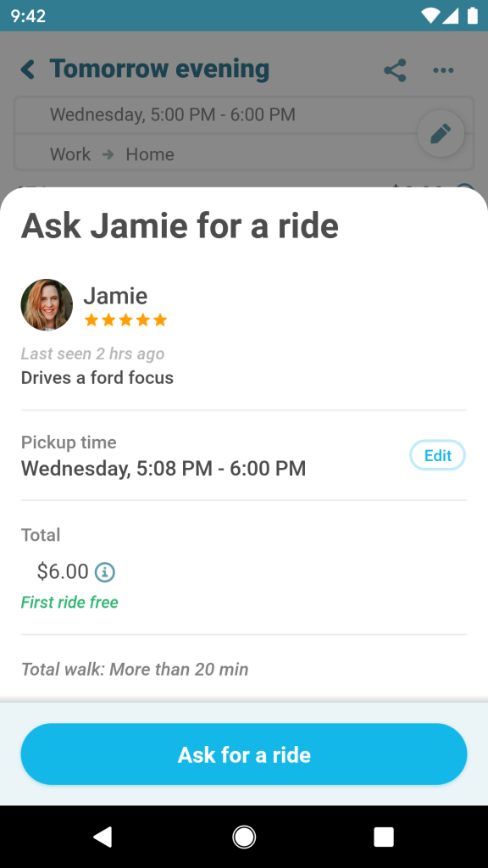Tap Jamie's five-star rating

pos(125,320)
